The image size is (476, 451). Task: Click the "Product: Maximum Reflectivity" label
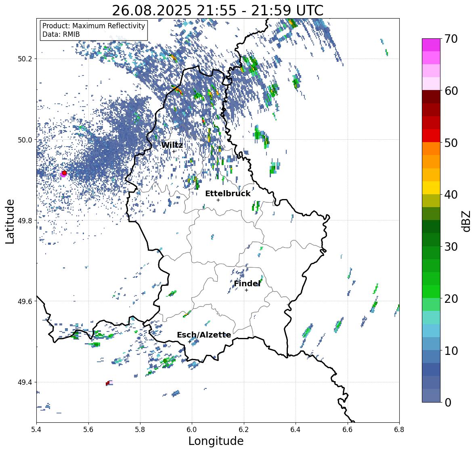[x=94, y=26]
